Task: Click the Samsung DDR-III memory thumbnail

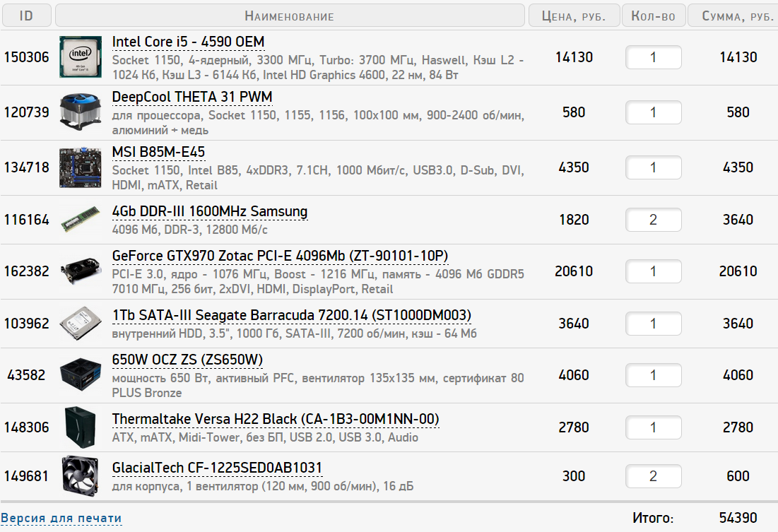Action: tap(81, 219)
